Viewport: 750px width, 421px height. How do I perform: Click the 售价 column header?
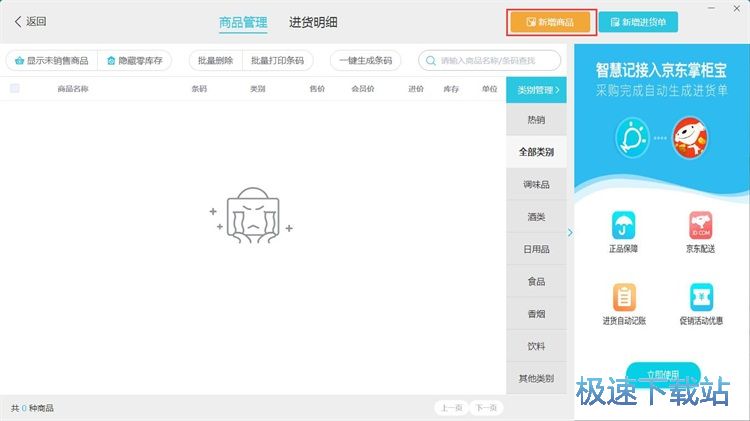[317, 89]
